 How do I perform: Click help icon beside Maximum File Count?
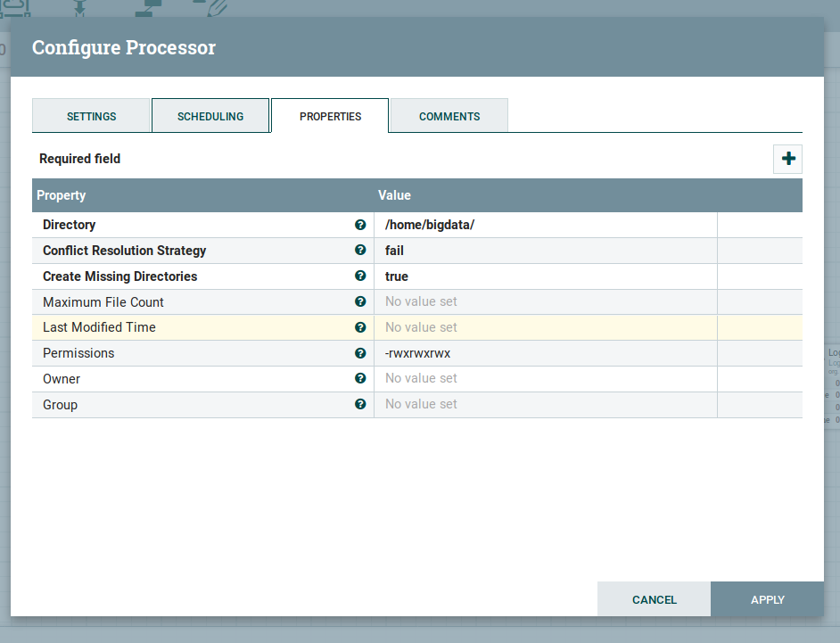tap(360, 302)
